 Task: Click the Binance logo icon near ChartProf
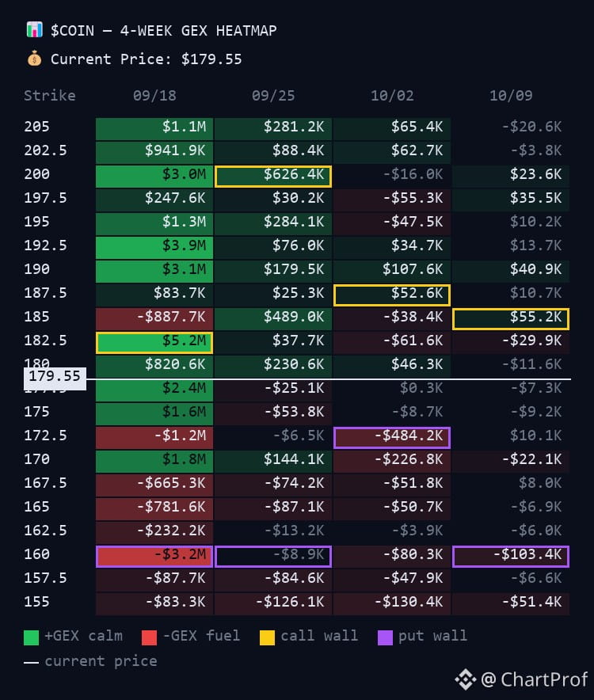(466, 679)
